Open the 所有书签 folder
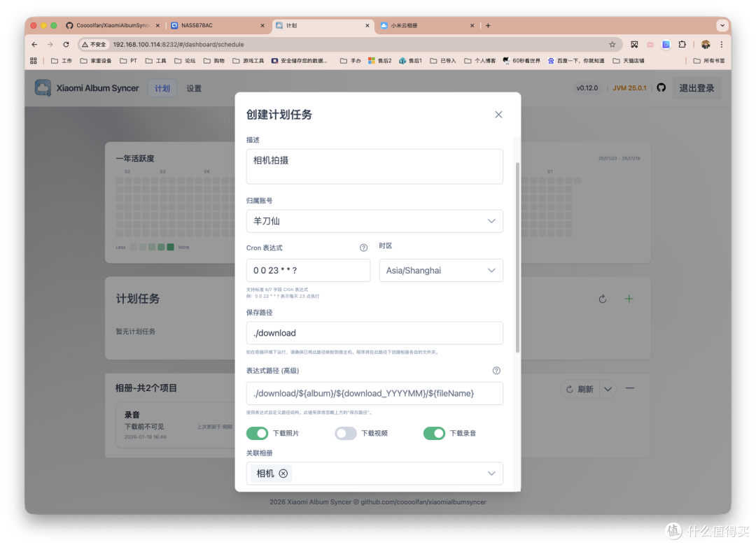The width and height of the screenshot is (756, 547). tap(708, 61)
